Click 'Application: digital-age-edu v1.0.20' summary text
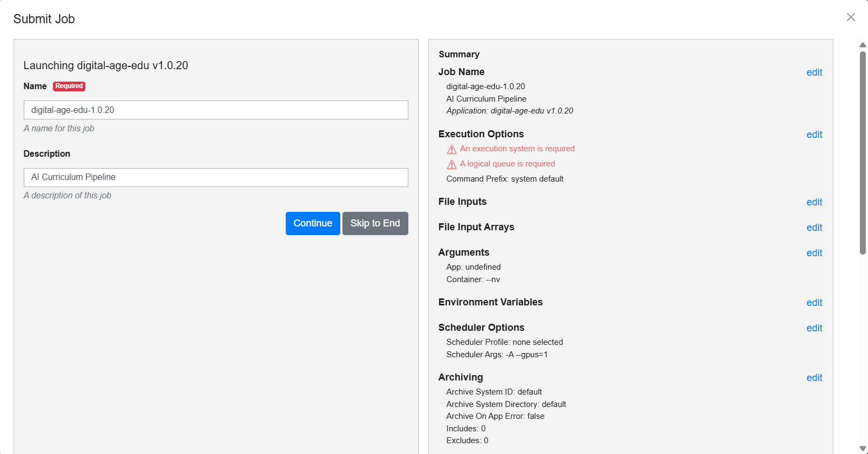Screen dimensions: 868x454 click(510, 111)
